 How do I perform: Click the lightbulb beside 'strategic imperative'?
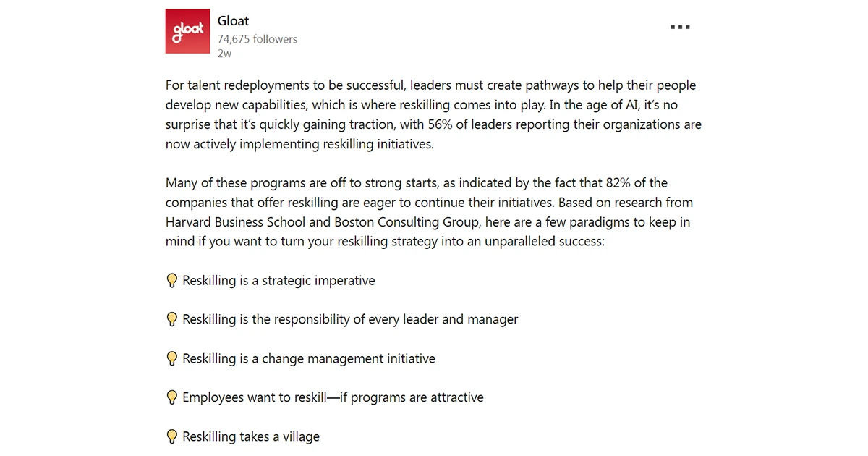pyautogui.click(x=172, y=281)
